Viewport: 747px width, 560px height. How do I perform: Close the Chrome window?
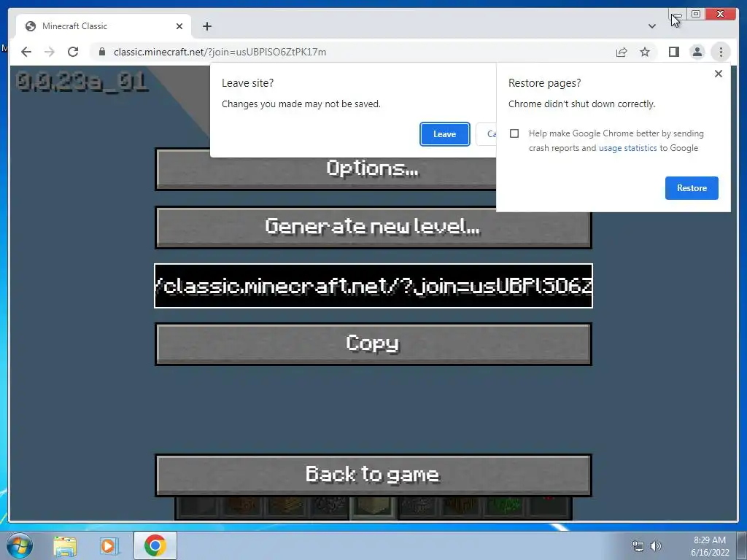click(720, 14)
